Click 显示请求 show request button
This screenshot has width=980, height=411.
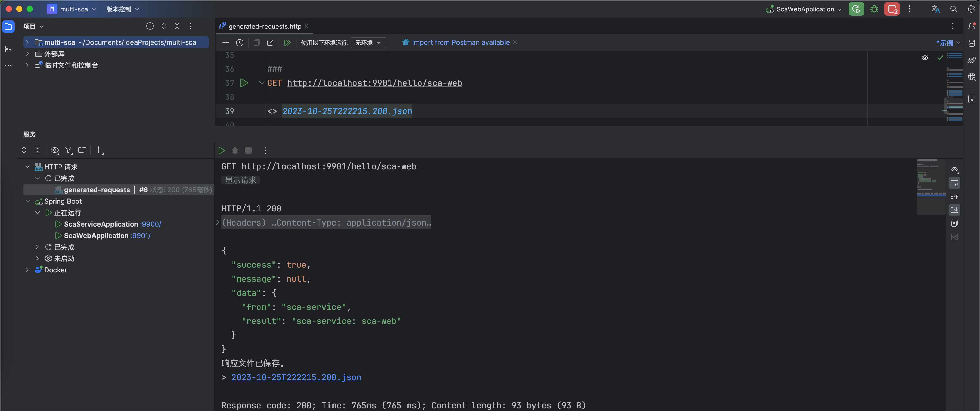tap(240, 180)
